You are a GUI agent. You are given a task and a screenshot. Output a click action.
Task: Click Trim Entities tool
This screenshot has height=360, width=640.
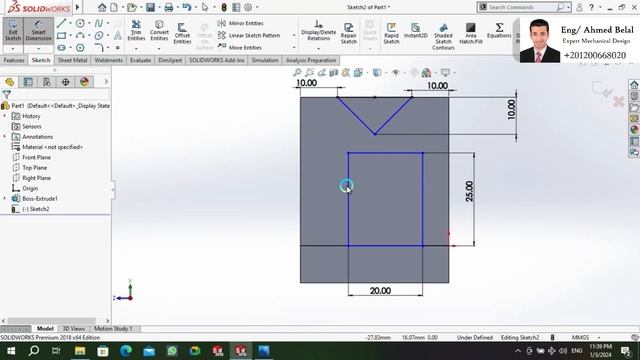pyautogui.click(x=136, y=31)
